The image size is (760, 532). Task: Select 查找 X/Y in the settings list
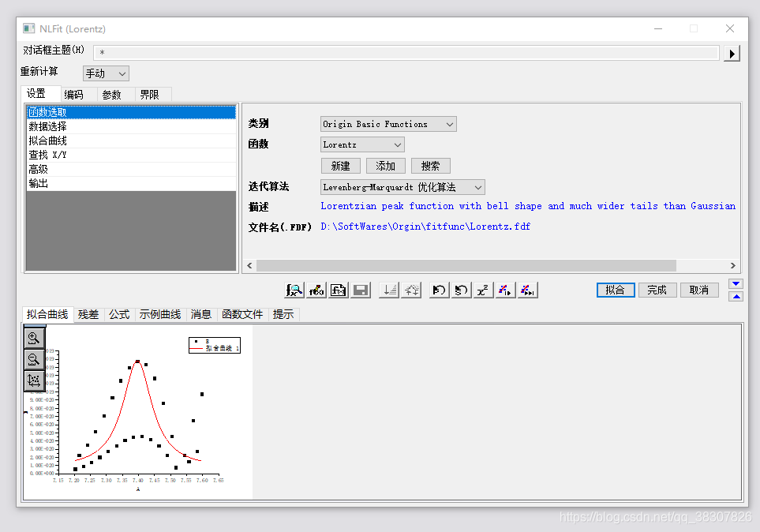pyautogui.click(x=131, y=155)
